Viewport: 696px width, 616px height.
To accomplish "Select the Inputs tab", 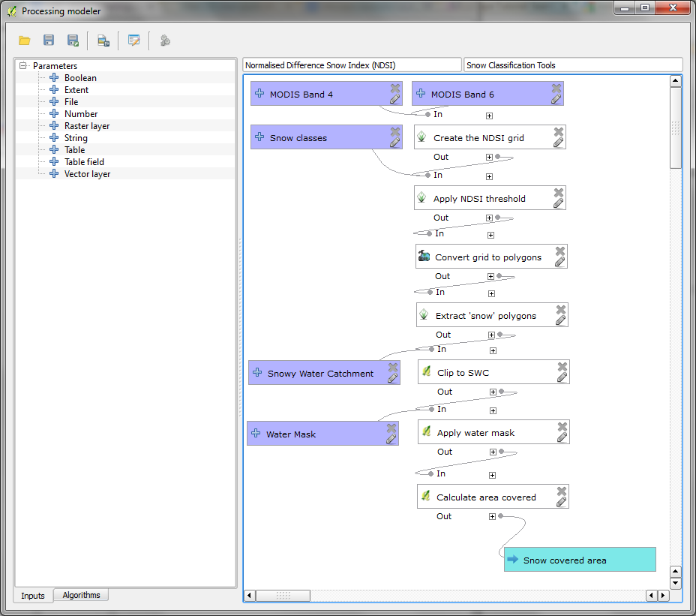I will (x=33, y=596).
